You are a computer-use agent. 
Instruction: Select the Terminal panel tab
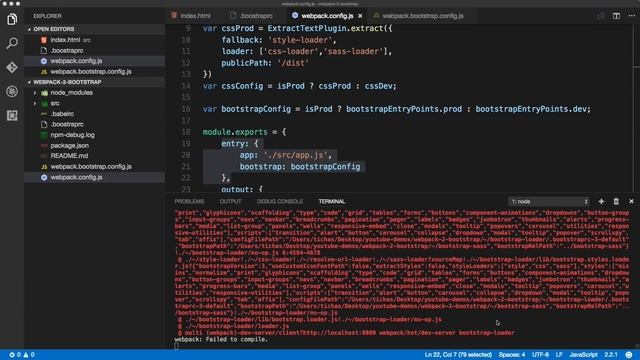(331, 202)
